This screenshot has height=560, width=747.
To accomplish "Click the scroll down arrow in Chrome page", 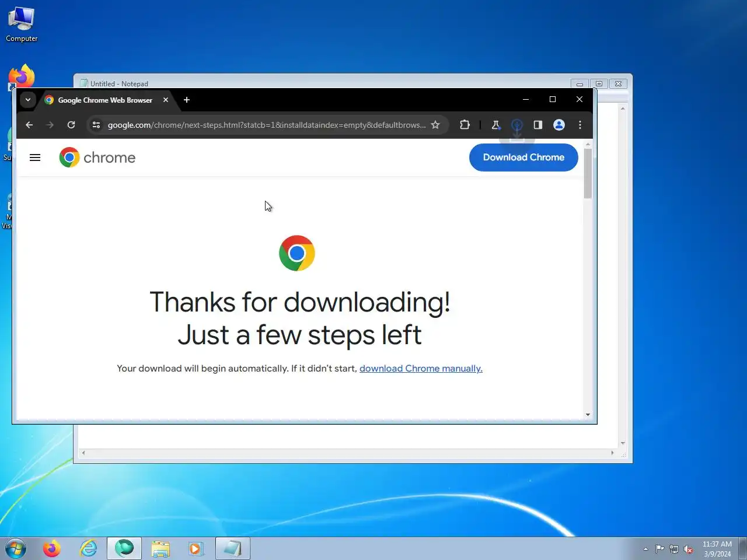I will 588,415.
